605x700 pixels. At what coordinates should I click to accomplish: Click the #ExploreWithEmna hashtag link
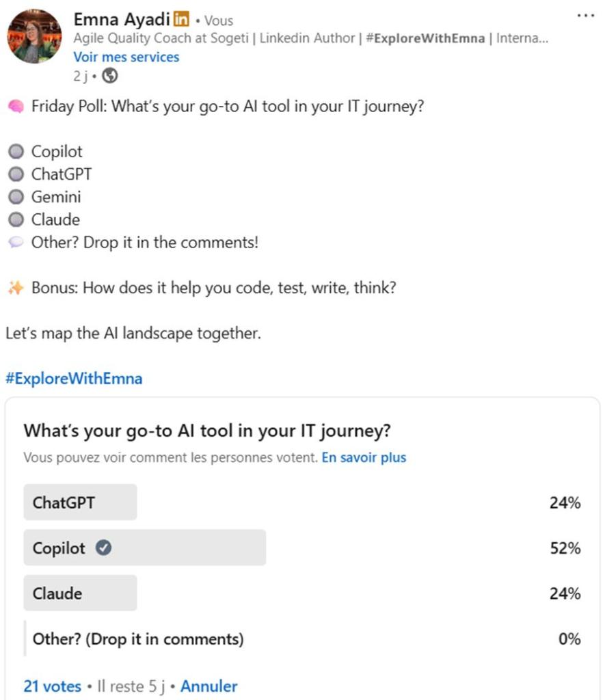point(74,379)
